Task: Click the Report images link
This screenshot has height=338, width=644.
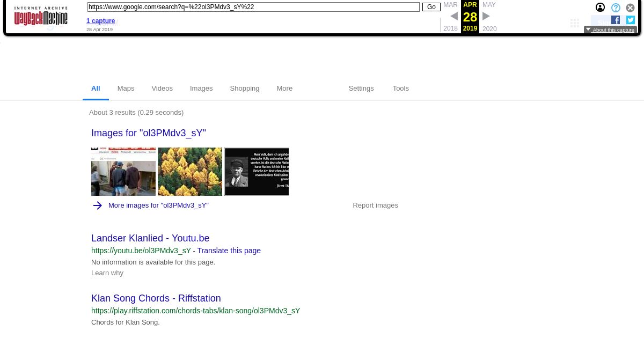Action: click(376, 205)
